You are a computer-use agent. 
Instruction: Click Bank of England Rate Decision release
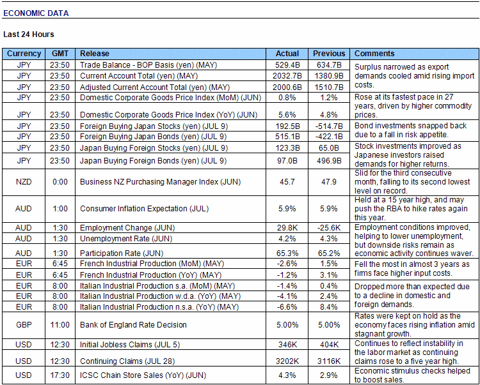(x=133, y=325)
